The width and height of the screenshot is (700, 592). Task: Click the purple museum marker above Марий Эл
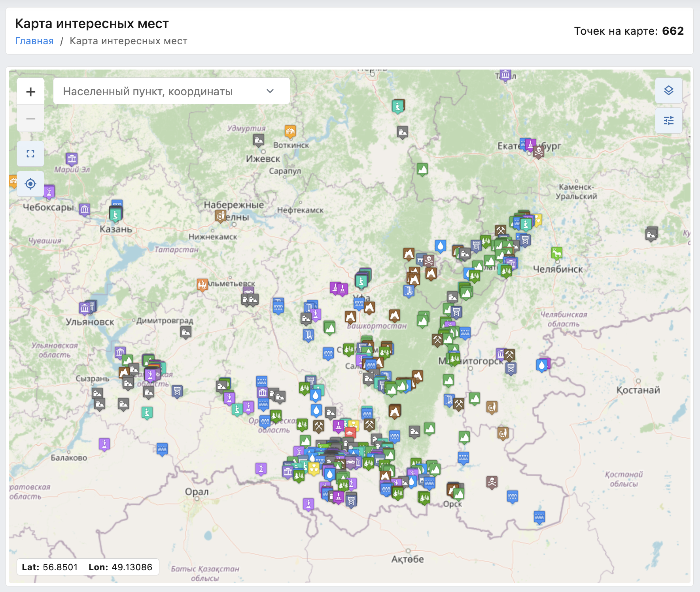72,159
